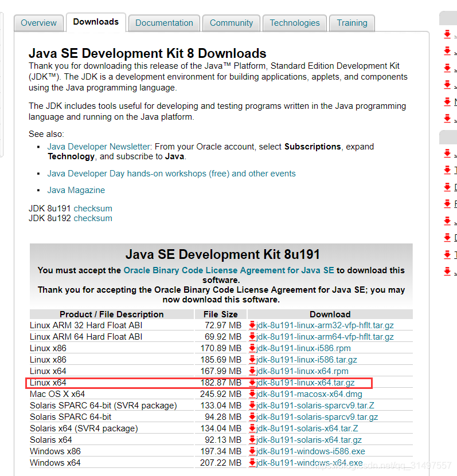The width and height of the screenshot is (457, 476).
Task: Click the JDK 8u191 checksum link
Action: (93, 209)
